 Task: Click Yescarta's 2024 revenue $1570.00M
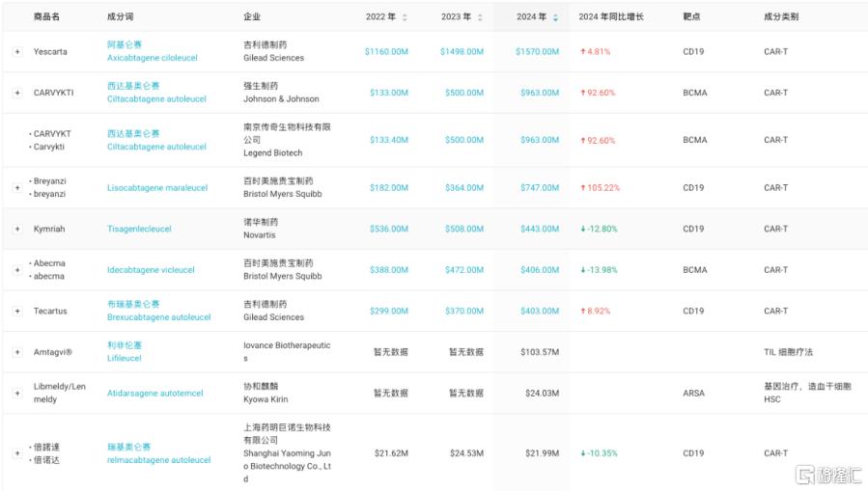coord(537,51)
